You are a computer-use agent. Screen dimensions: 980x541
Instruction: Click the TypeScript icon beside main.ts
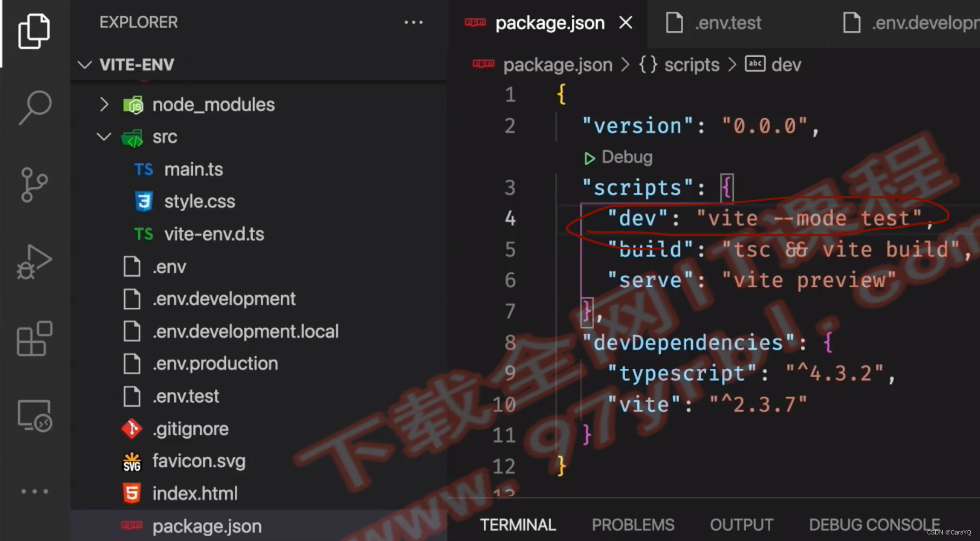(144, 170)
